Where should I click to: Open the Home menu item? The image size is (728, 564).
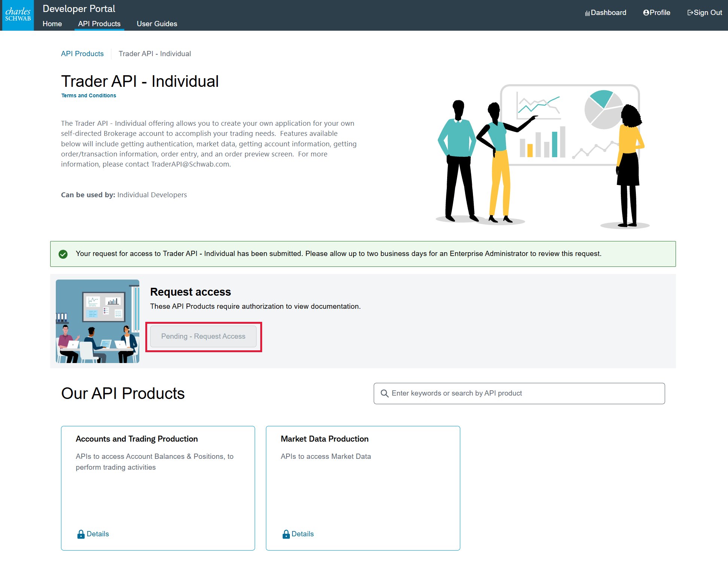(x=52, y=24)
